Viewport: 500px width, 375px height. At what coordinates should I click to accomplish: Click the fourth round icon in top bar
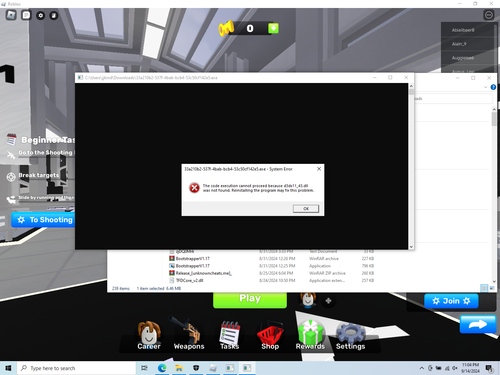[x=54, y=15]
